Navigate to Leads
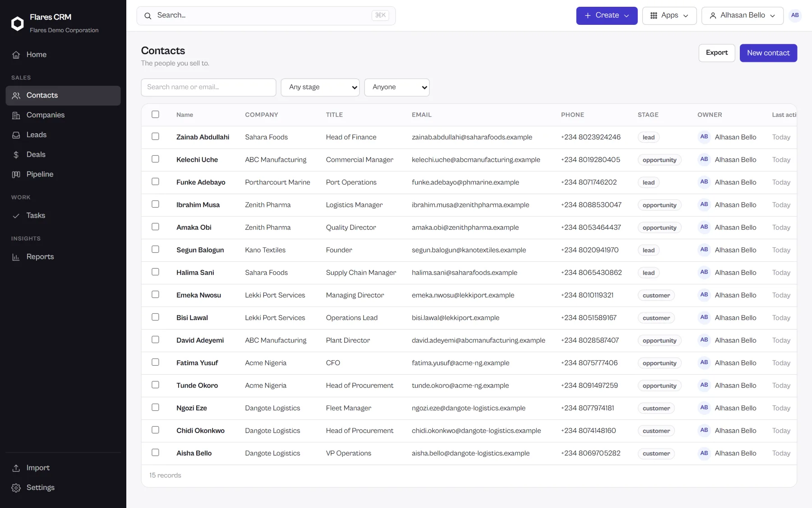This screenshot has height=508, width=812. [x=63, y=135]
